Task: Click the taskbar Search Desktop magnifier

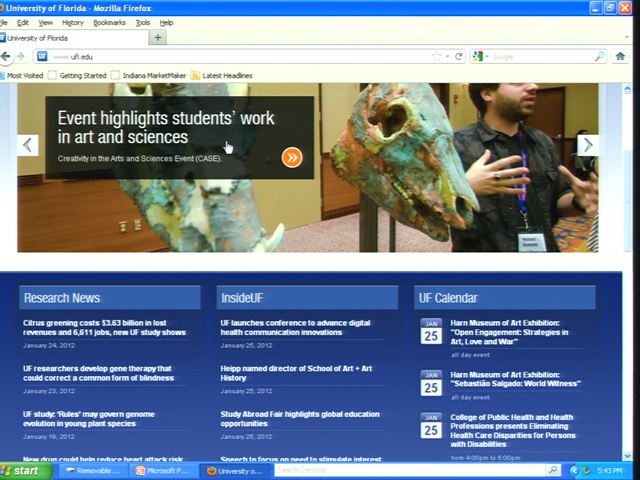Action: (553, 470)
